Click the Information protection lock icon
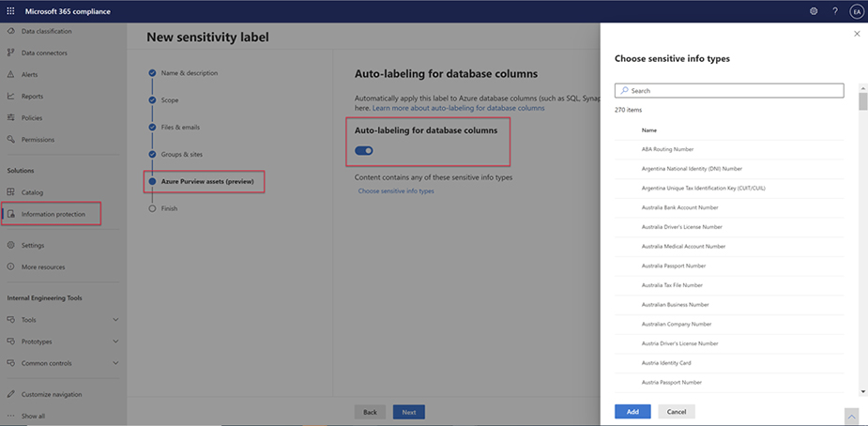This screenshot has width=868, height=426. [x=10, y=214]
